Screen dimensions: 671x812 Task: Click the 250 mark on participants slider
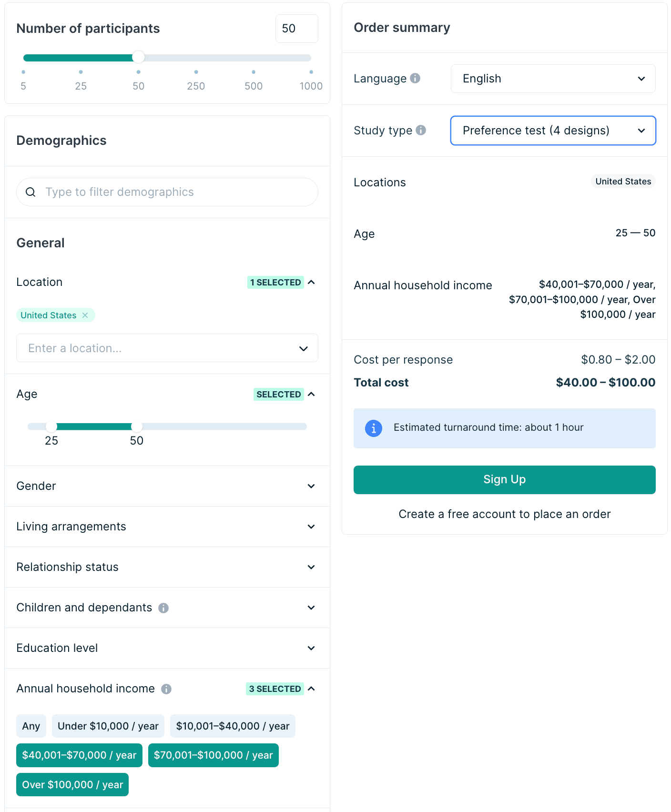(x=196, y=72)
